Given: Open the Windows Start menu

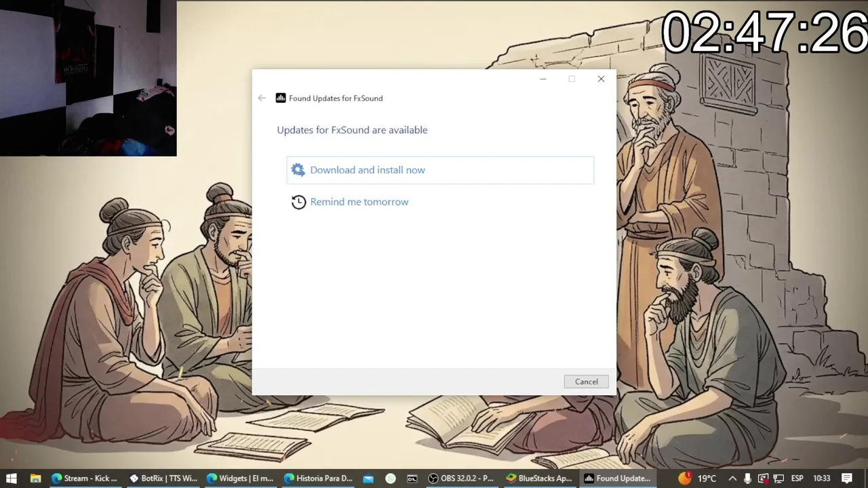Looking at the screenshot, I should (x=12, y=479).
